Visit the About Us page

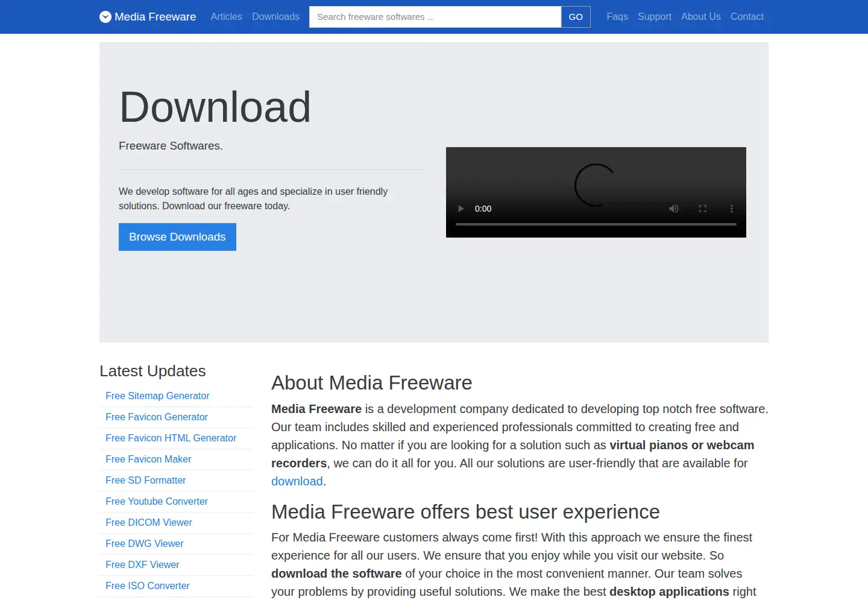click(701, 17)
